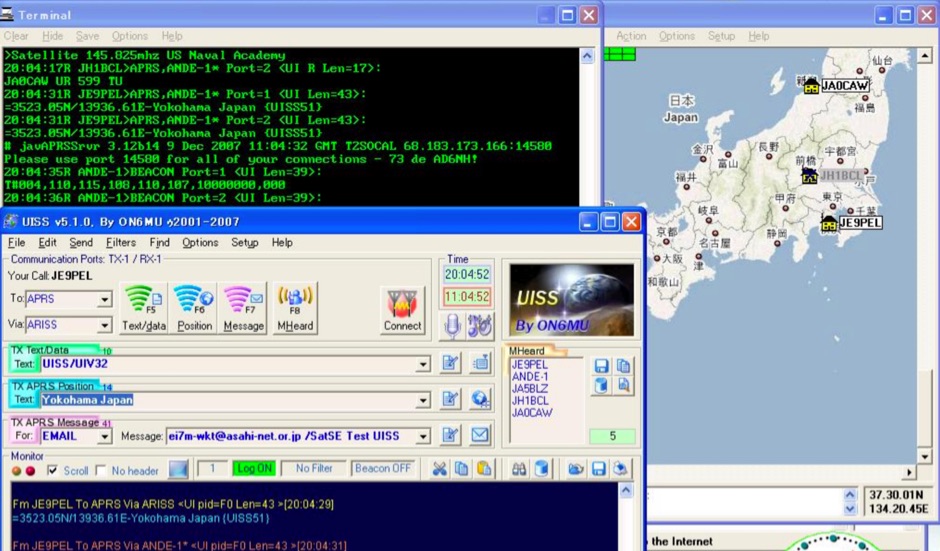
Task: Copy the MHeard list
Action: [x=623, y=366]
